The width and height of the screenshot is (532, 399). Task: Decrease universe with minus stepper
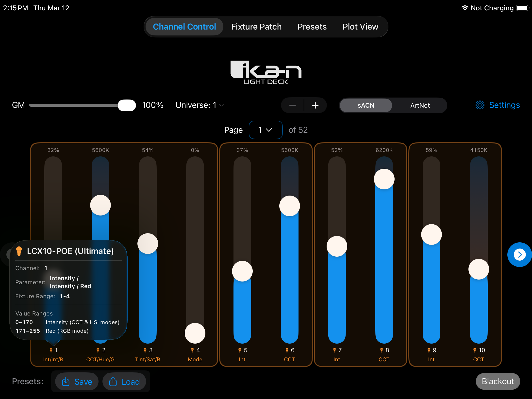pyautogui.click(x=293, y=105)
